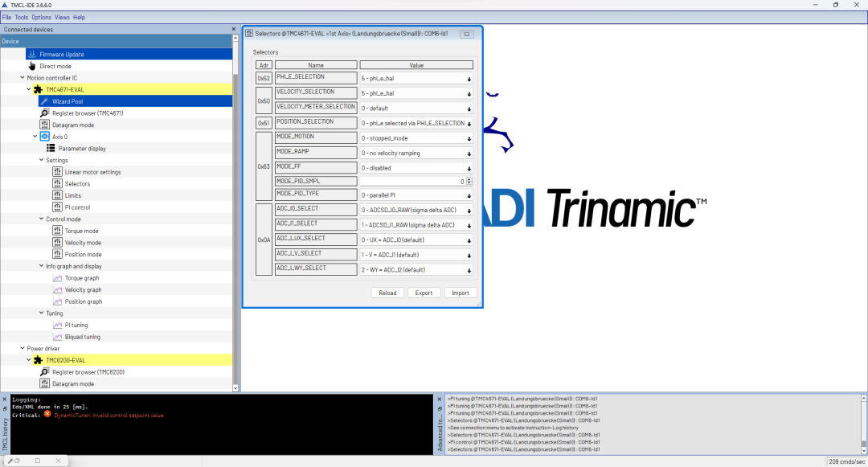Click the Axis 0 gear icon
Image resolution: width=868 pixels, height=467 pixels.
(45, 137)
